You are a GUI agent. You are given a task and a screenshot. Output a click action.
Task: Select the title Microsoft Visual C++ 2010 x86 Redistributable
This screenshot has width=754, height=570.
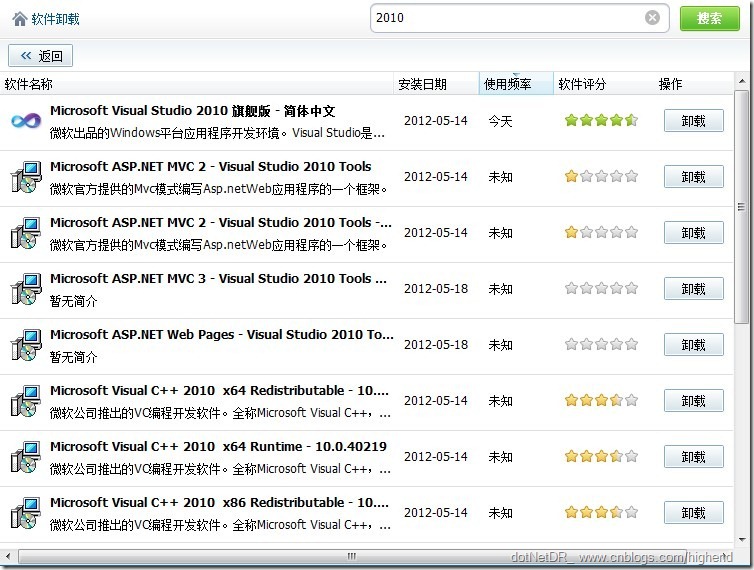coord(219,502)
